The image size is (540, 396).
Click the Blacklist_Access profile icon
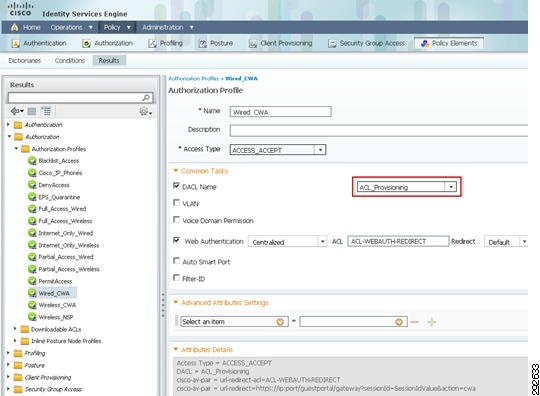(32, 161)
